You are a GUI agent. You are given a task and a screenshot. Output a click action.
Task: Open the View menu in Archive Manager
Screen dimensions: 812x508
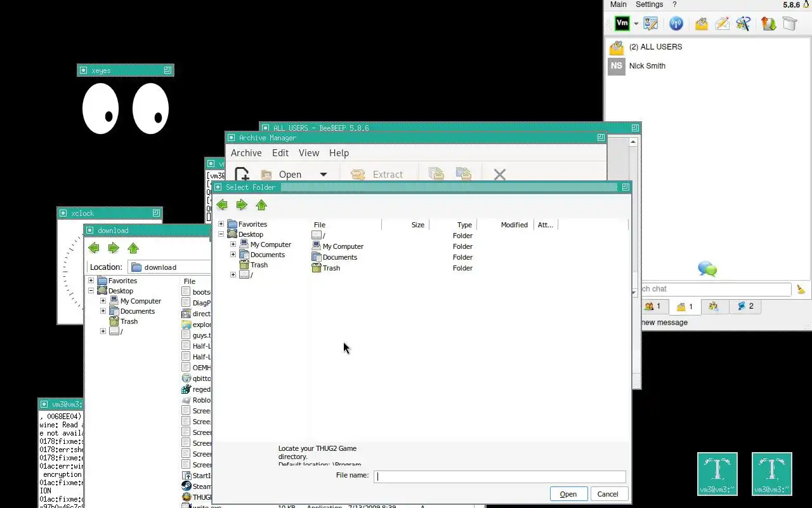[x=309, y=153]
